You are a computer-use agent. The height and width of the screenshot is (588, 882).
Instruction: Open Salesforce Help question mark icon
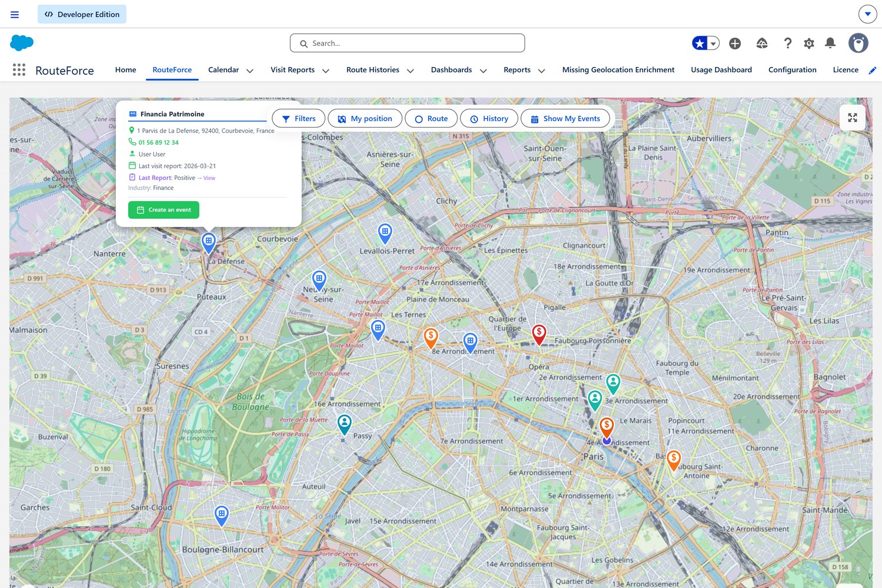[x=787, y=43]
